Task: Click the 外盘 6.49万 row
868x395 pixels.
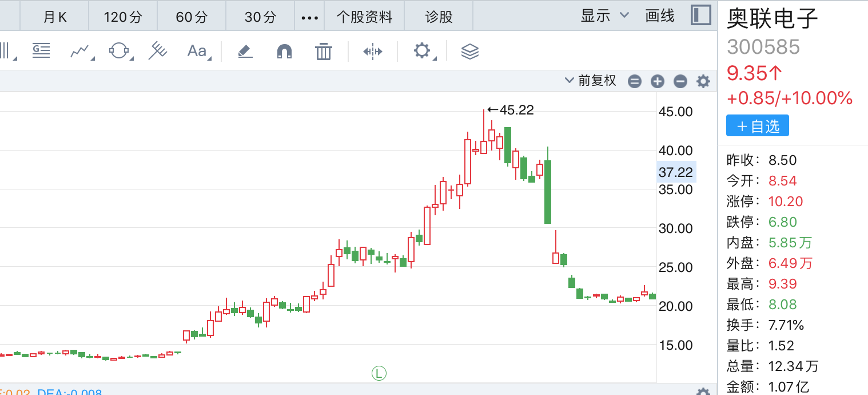Action: point(769,263)
